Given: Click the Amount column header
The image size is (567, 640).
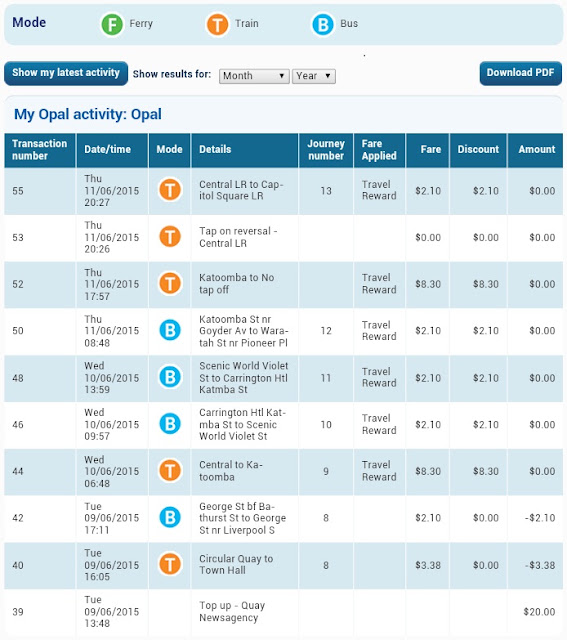Looking at the screenshot, I should 535,150.
